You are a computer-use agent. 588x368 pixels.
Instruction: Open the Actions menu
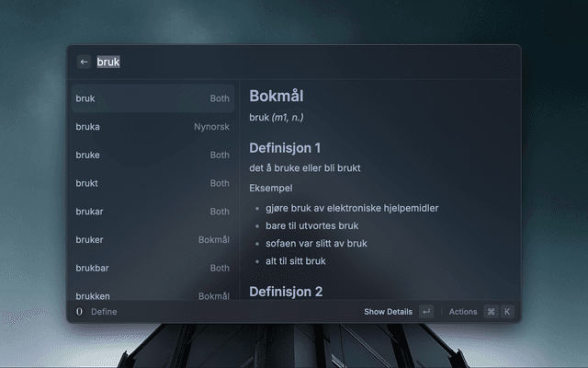(x=463, y=312)
